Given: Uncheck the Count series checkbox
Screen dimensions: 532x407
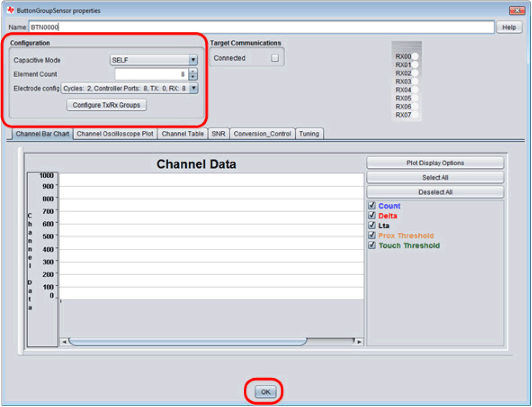Looking at the screenshot, I should (x=371, y=206).
